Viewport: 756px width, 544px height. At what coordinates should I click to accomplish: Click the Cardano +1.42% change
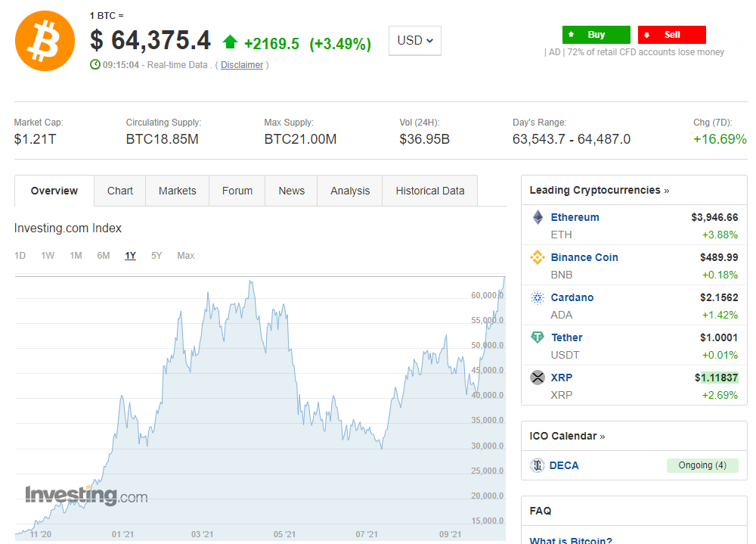coord(720,315)
